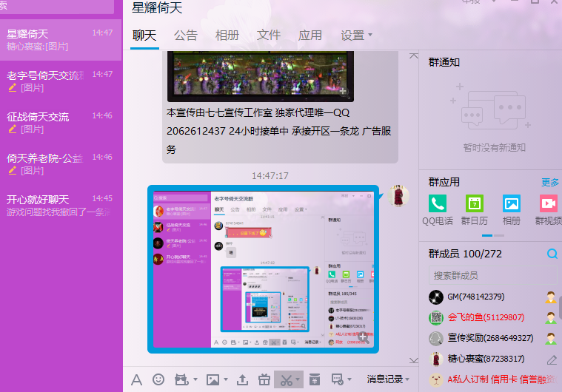Open 群日历 calendar app
The width and height of the screenshot is (562, 392).
coord(474,210)
